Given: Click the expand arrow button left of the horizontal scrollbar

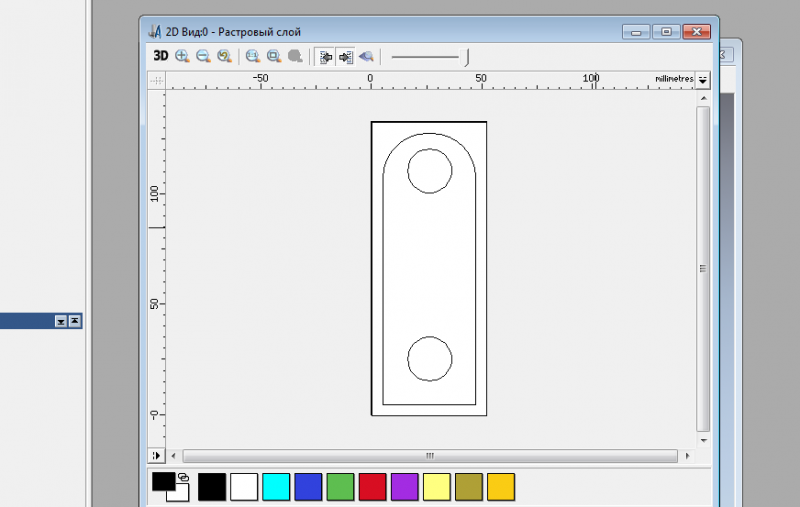Looking at the screenshot, I should coord(156,455).
